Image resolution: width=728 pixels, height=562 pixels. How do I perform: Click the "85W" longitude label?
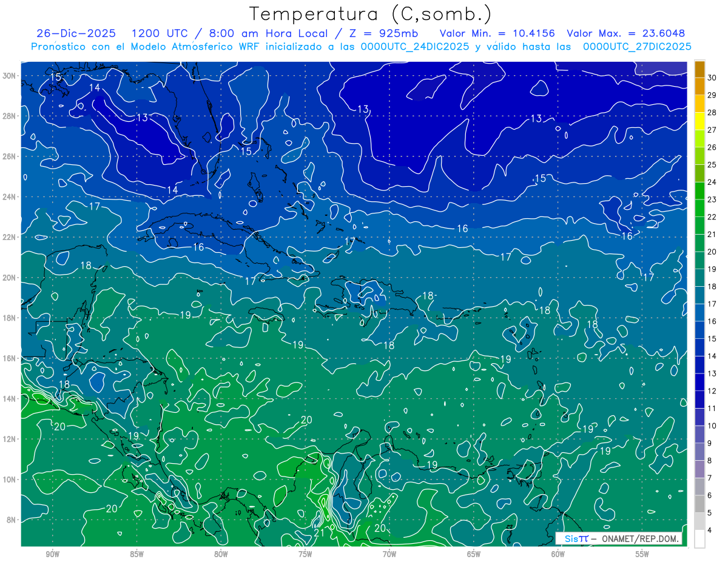(x=136, y=554)
